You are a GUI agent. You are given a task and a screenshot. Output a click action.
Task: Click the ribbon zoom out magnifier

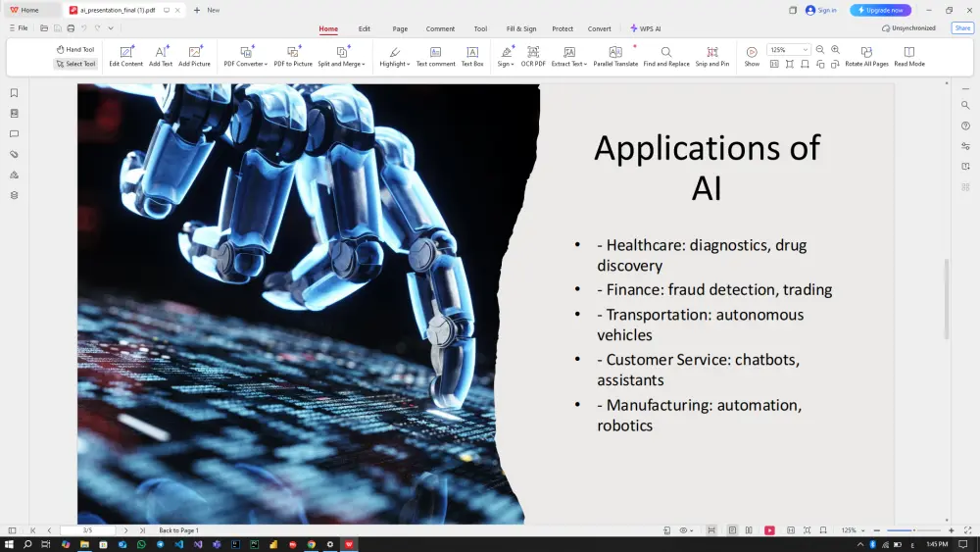820,49
